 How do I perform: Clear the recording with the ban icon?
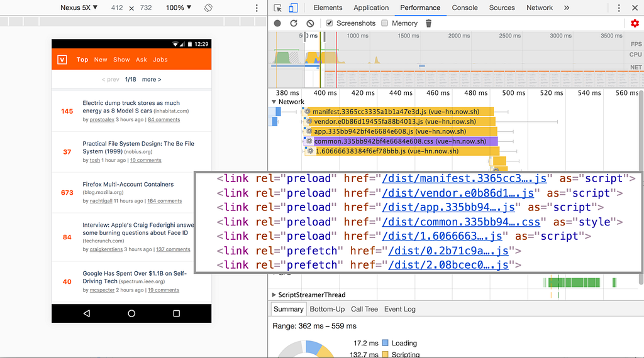pyautogui.click(x=310, y=23)
